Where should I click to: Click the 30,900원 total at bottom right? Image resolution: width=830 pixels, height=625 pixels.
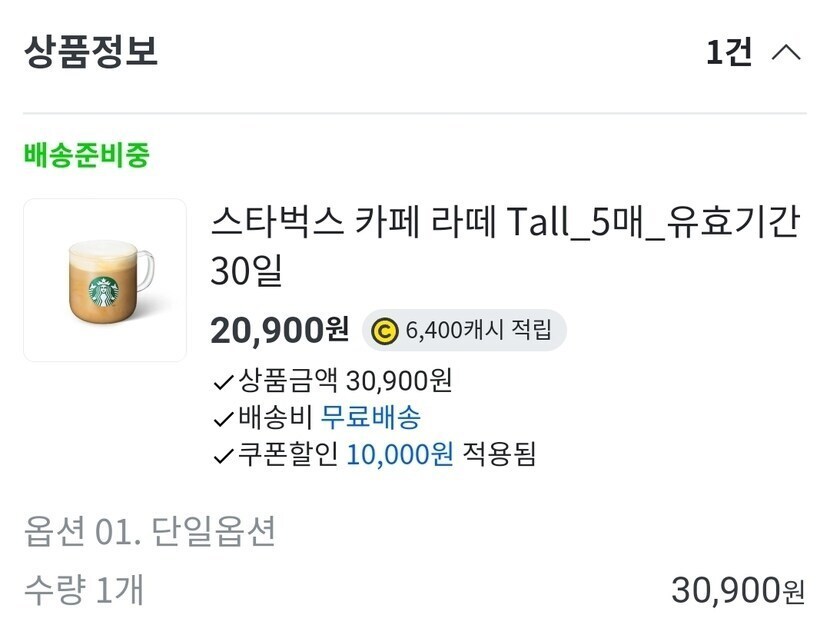pos(738,590)
